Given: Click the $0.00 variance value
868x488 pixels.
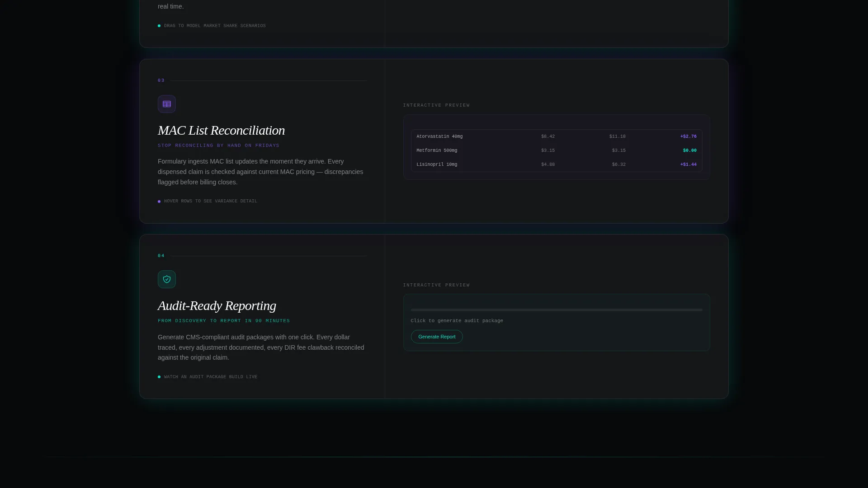Looking at the screenshot, I should [689, 150].
